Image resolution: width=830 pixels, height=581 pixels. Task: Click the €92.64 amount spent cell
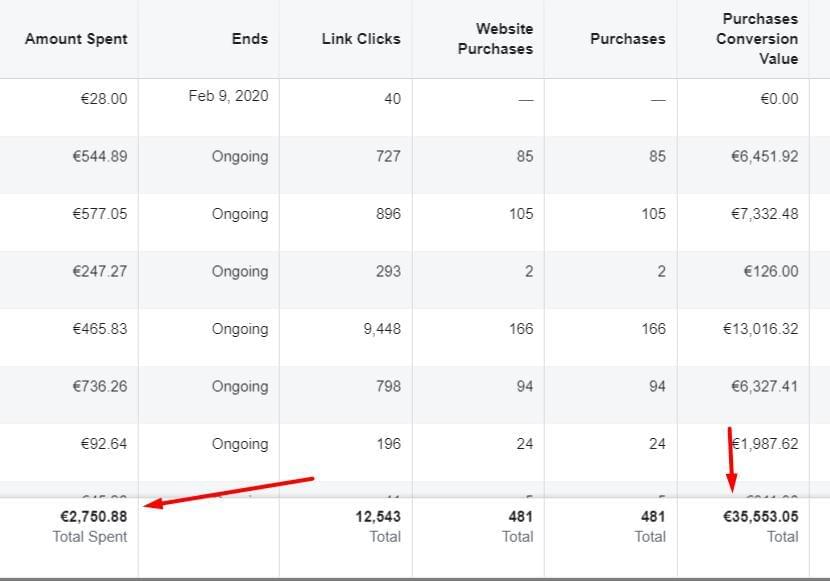(x=103, y=444)
